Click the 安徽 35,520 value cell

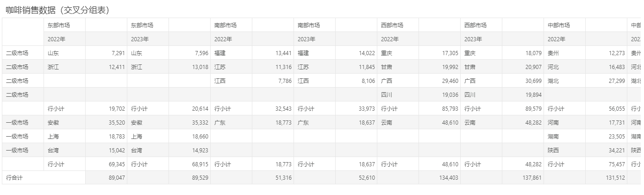pyautogui.click(x=106, y=122)
